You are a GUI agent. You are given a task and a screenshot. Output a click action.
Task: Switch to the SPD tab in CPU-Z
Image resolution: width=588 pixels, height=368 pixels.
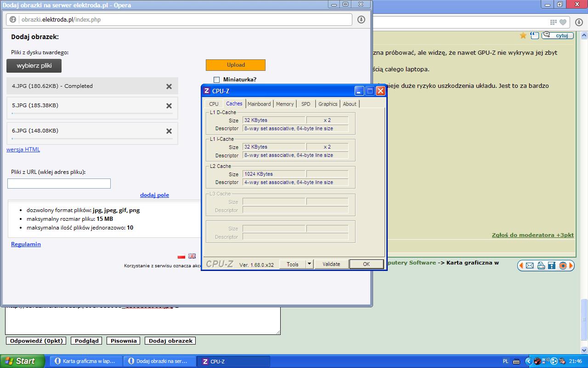tap(306, 104)
